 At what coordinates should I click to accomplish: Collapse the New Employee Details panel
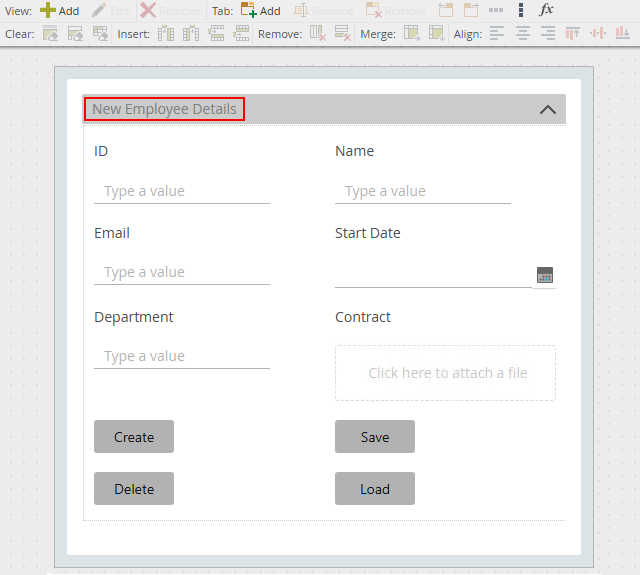click(547, 110)
